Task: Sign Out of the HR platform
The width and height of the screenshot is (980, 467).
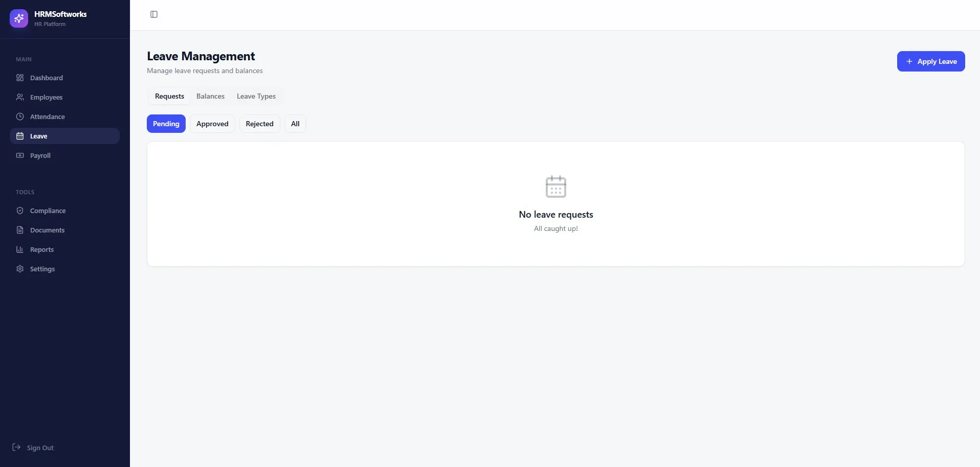Action: [33, 448]
